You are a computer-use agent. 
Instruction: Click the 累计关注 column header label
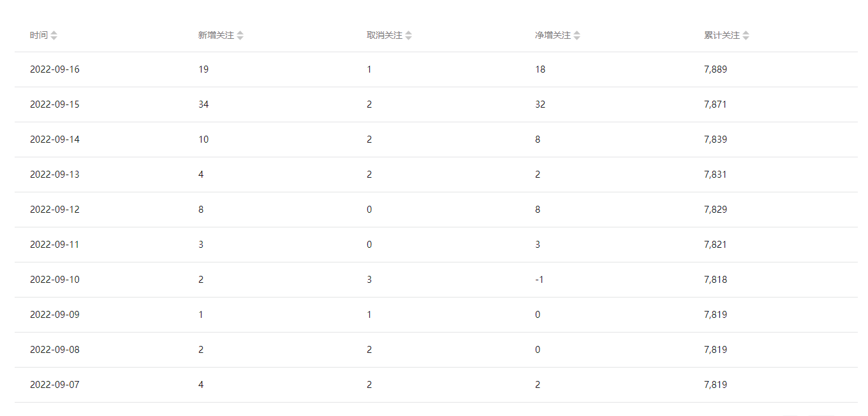point(721,36)
